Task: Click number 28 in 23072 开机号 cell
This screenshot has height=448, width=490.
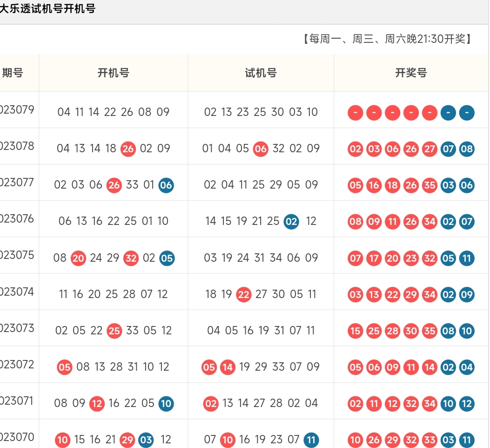Action: 116,367
